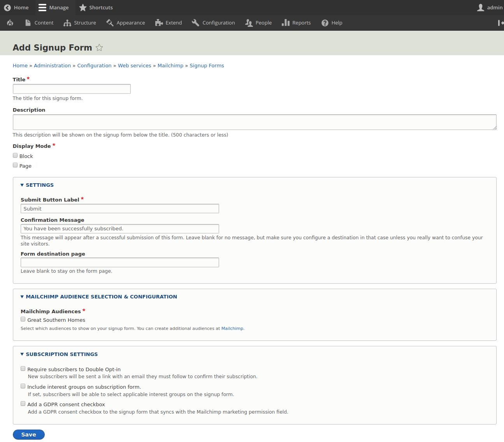
Task: Collapse the SUBSCRIPTION SETTINGS section
Action: [x=61, y=354]
